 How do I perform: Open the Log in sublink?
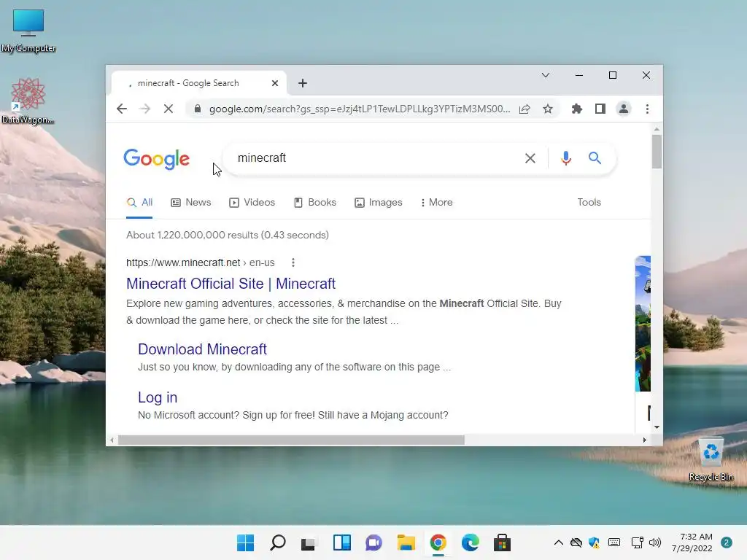[158, 397]
